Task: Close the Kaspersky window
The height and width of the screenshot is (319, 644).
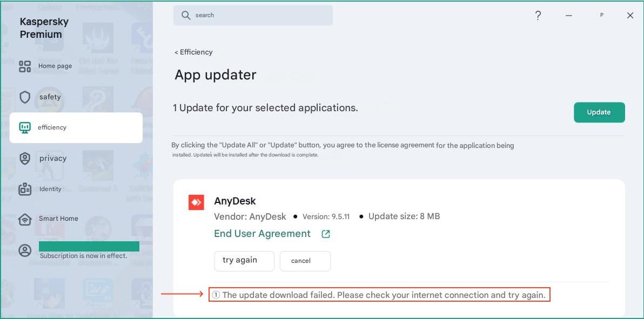Action: point(630,16)
